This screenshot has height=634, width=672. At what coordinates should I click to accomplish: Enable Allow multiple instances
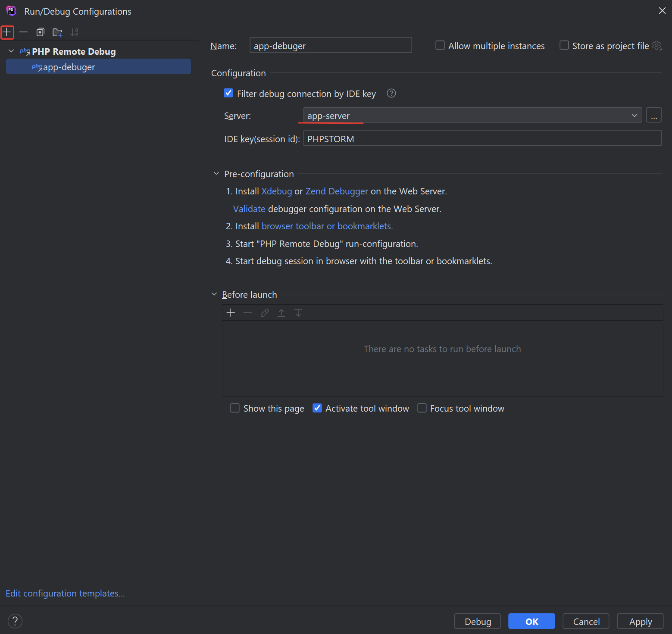tap(440, 45)
